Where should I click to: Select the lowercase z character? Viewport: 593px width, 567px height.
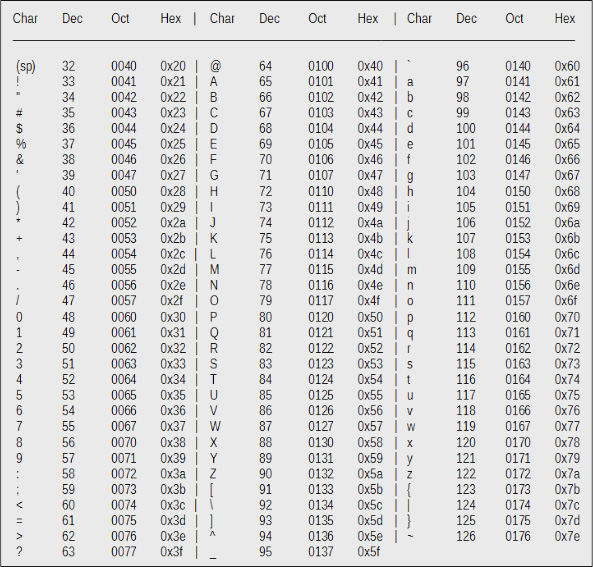pos(410,474)
